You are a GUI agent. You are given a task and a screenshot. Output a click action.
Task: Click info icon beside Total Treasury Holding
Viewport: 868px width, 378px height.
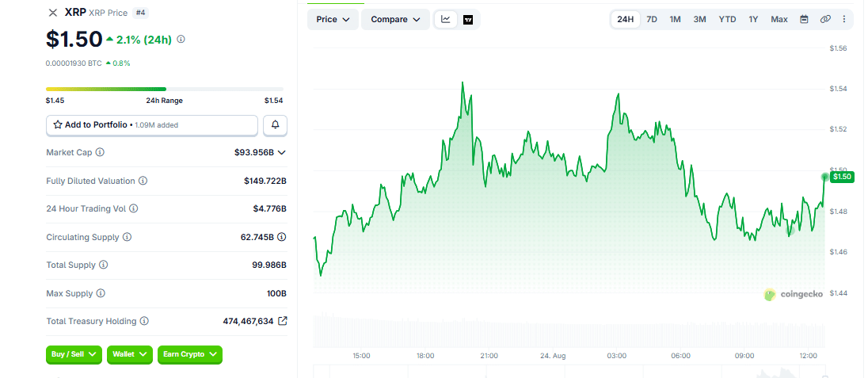(144, 321)
